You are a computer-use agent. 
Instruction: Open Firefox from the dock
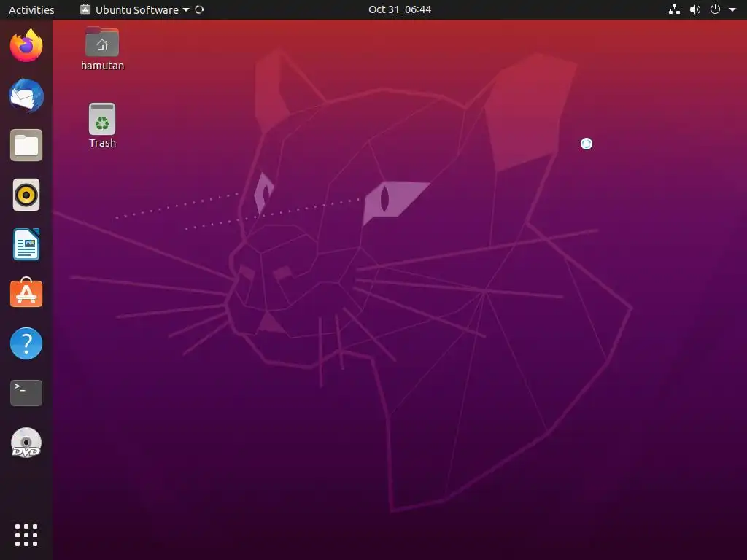click(x=26, y=46)
